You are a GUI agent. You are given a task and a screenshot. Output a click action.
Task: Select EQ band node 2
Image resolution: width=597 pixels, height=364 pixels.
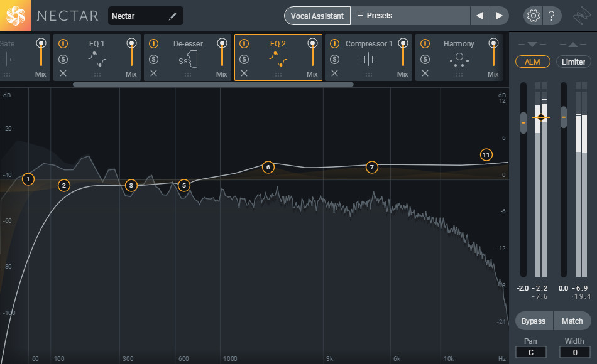coord(64,186)
